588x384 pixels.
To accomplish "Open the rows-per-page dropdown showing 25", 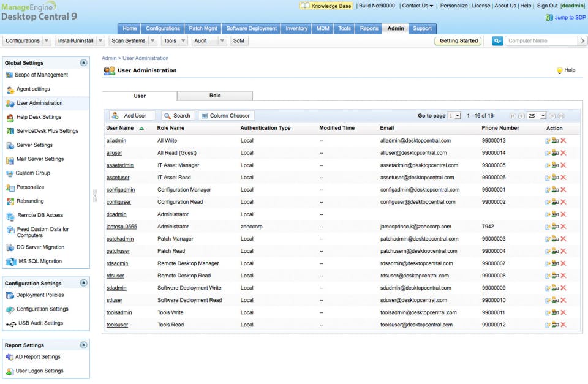I will 537,116.
